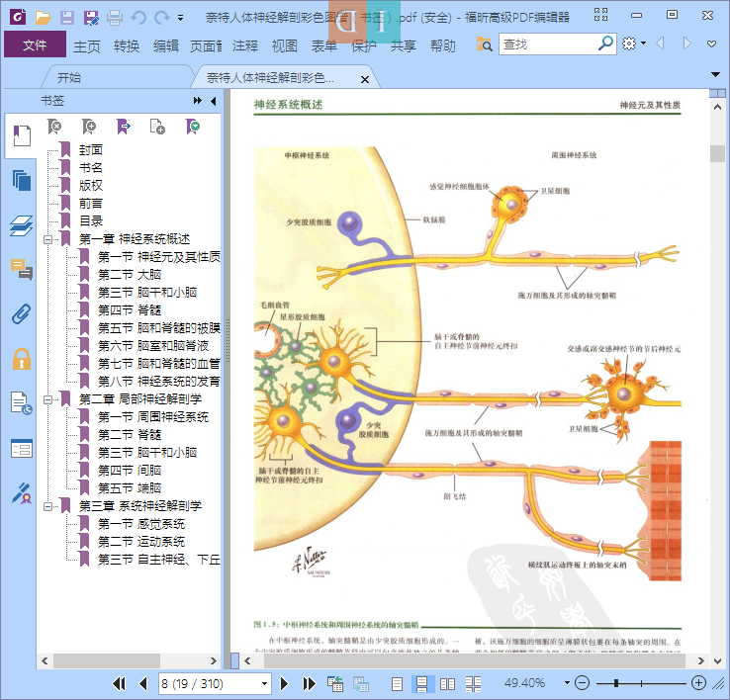This screenshot has height=700, width=730.
Task: Collapse the 书签 panel with left arrow
Action: [x=214, y=101]
